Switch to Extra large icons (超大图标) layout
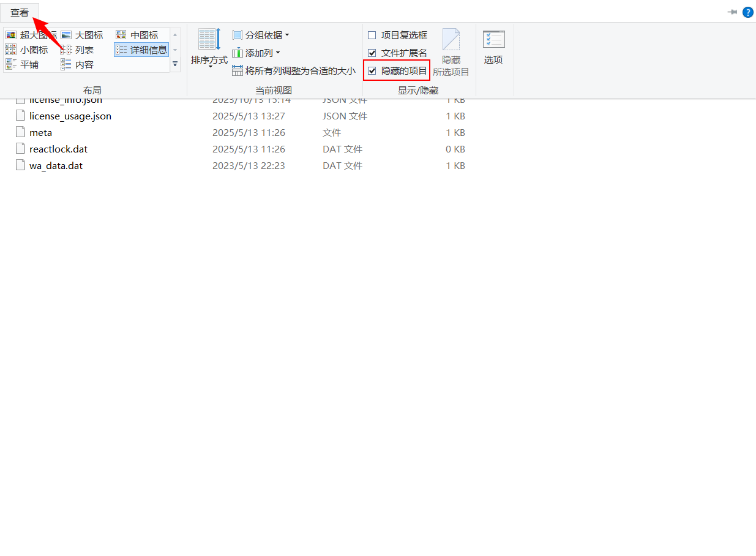The image size is (756, 556). tap(31, 35)
